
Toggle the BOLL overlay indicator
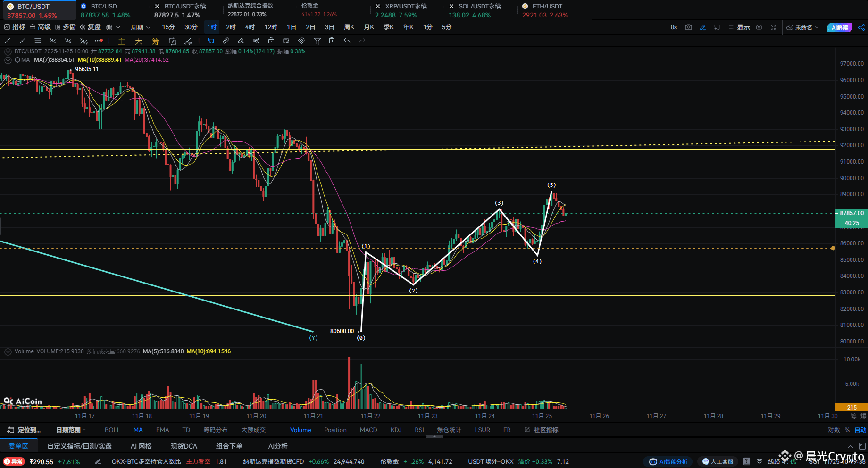point(112,430)
